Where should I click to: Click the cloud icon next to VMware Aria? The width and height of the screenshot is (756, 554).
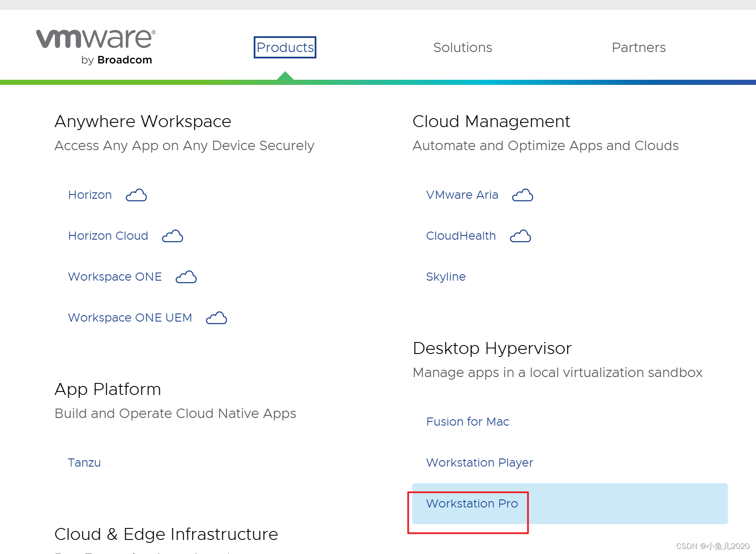(523, 195)
